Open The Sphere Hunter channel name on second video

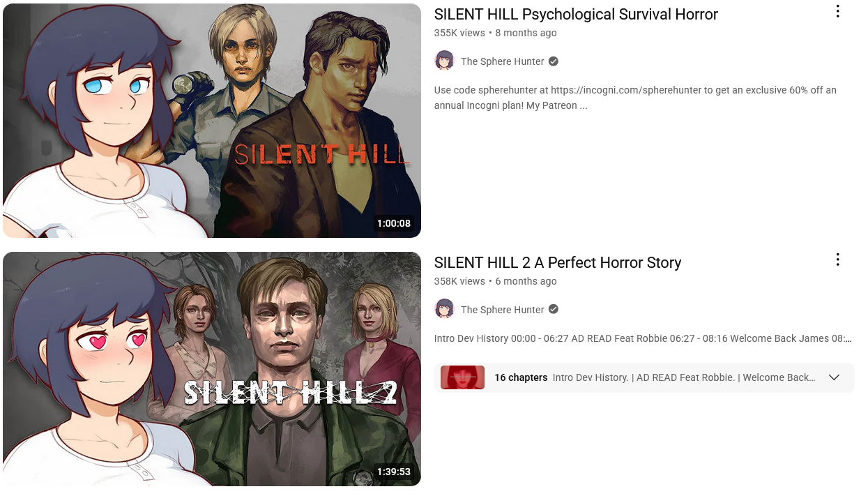pyautogui.click(x=502, y=310)
